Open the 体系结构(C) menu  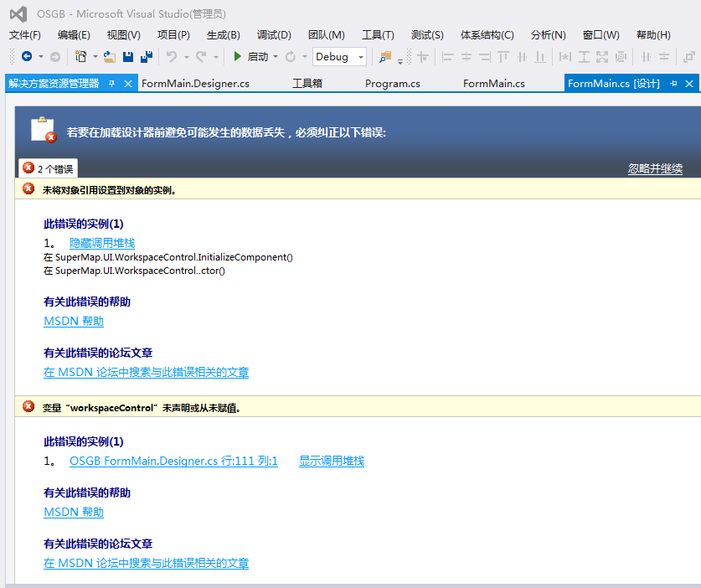coord(487,35)
